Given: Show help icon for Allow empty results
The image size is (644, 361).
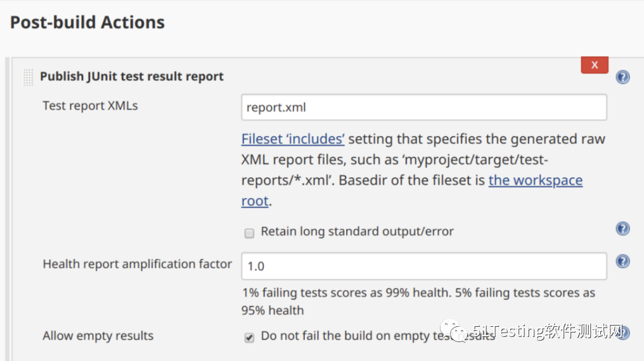Looking at the screenshot, I should (624, 333).
